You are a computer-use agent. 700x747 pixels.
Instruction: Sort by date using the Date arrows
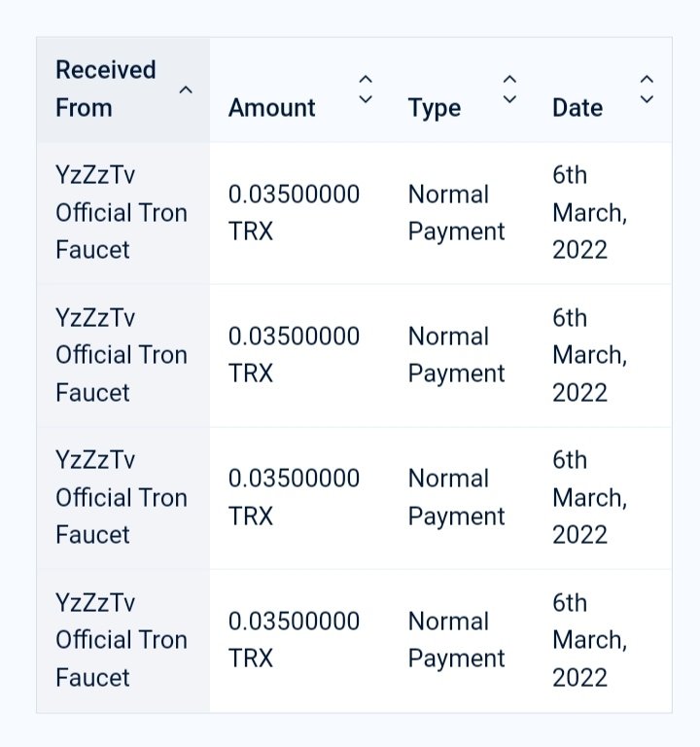[x=647, y=89]
